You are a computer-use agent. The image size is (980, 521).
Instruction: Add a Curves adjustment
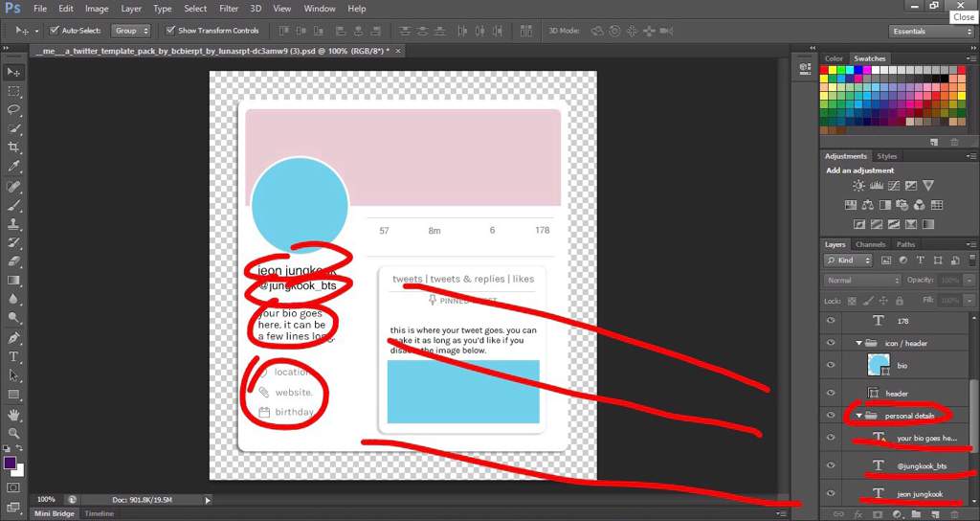coord(894,186)
